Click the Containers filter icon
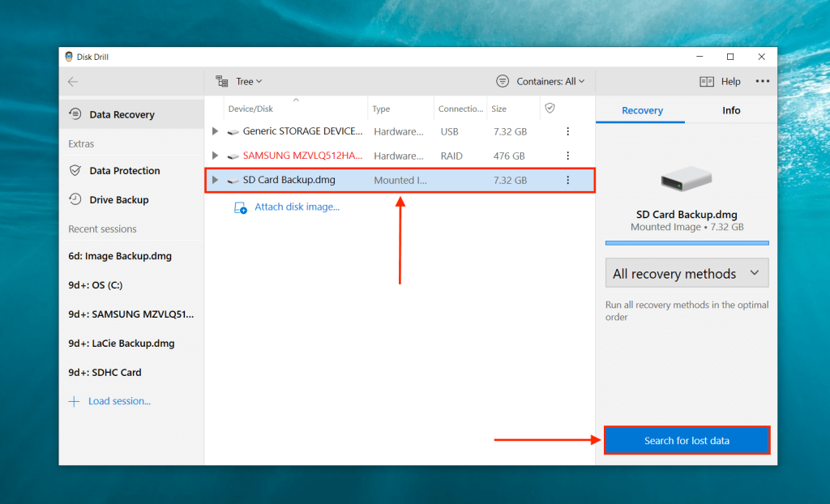 point(503,81)
